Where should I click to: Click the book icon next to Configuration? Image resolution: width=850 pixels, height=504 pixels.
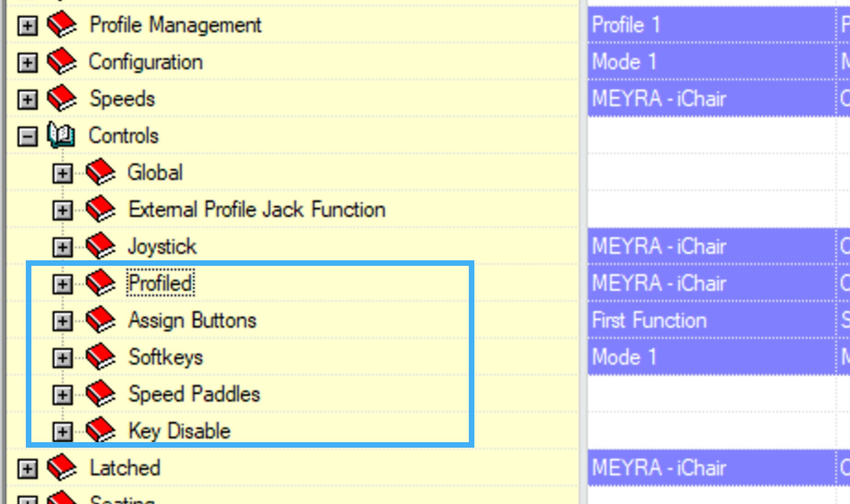click(61, 62)
